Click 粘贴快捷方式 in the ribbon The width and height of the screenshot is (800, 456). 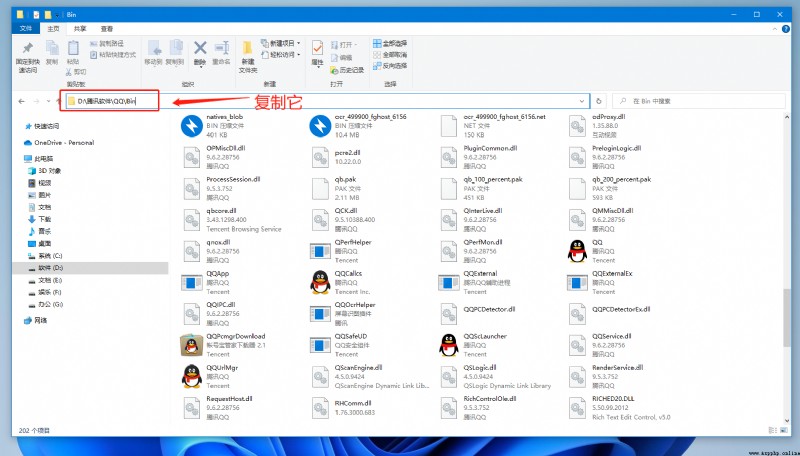[113, 55]
